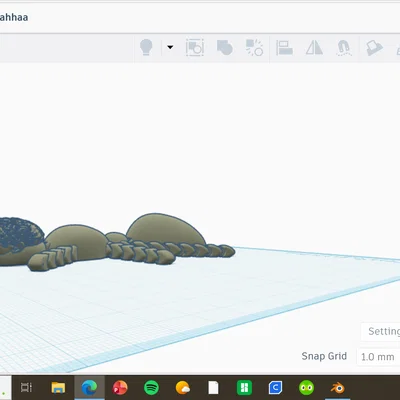
Task: Open Spotify from the taskbar
Action: point(151,388)
